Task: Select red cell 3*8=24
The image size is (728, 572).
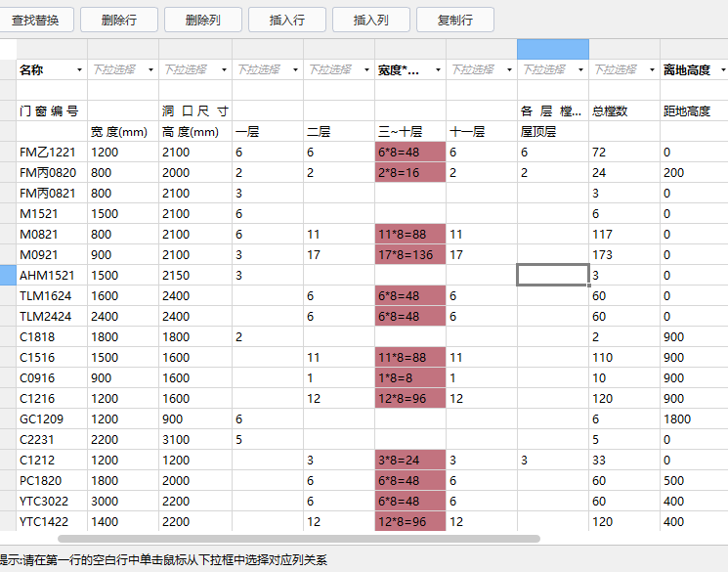Action: [410, 460]
